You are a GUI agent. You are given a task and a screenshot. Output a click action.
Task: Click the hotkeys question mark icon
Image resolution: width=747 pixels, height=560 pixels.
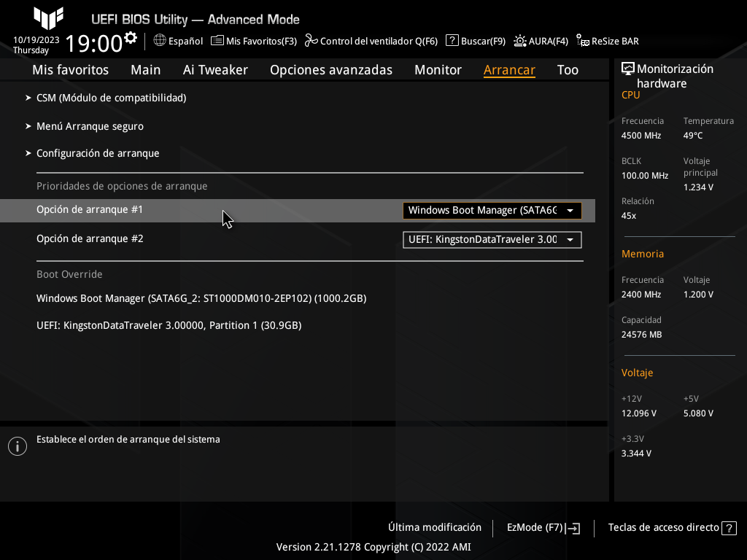click(x=729, y=528)
